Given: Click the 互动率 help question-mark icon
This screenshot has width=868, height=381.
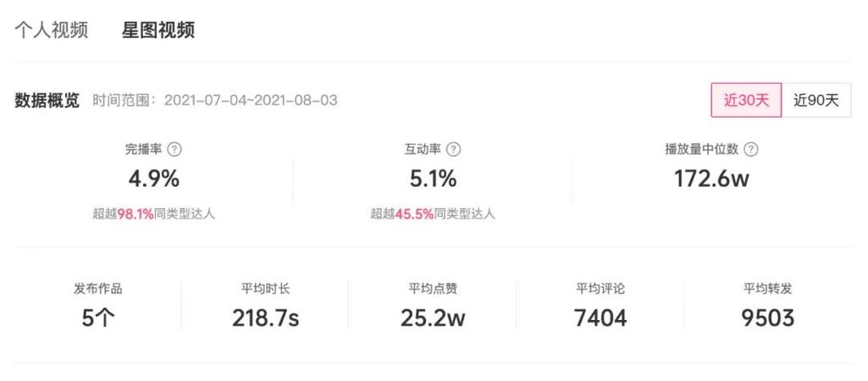Looking at the screenshot, I should (x=453, y=149).
